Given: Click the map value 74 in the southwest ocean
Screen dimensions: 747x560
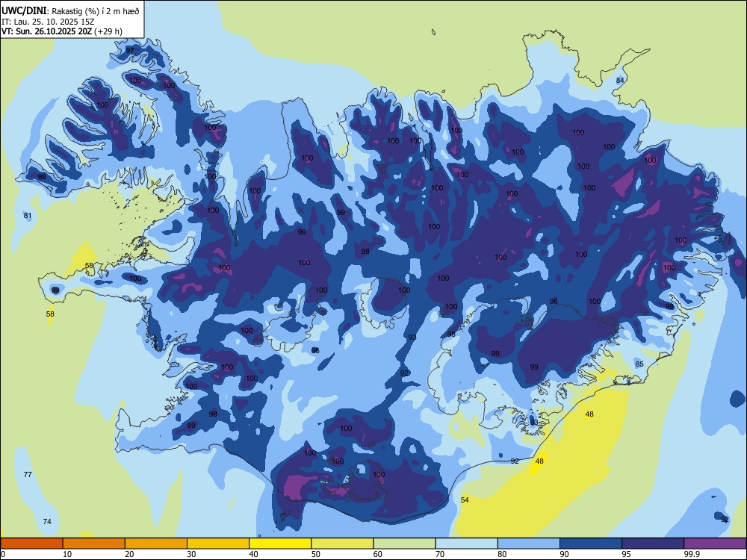Looking at the screenshot, I should [x=46, y=521].
